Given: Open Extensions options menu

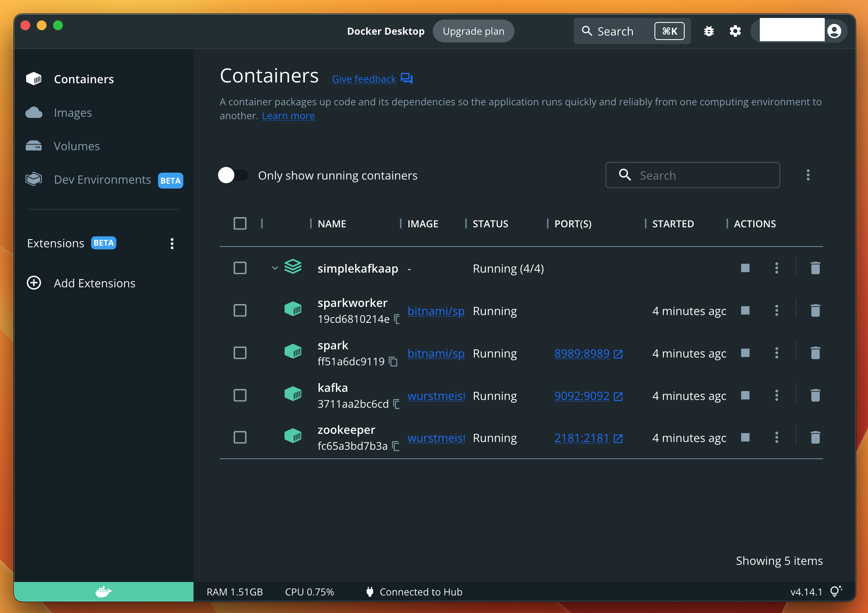Looking at the screenshot, I should 172,244.
